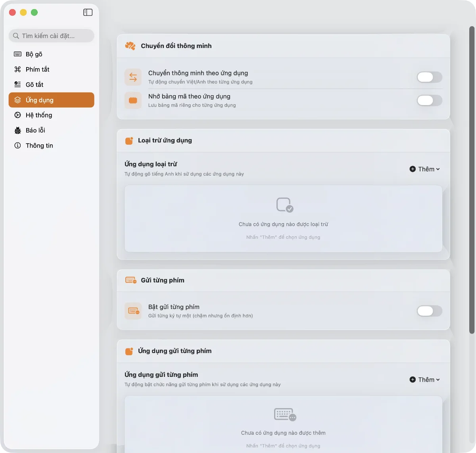Click the info icon beside Thông tin
The height and width of the screenshot is (453, 476).
pyautogui.click(x=17, y=146)
